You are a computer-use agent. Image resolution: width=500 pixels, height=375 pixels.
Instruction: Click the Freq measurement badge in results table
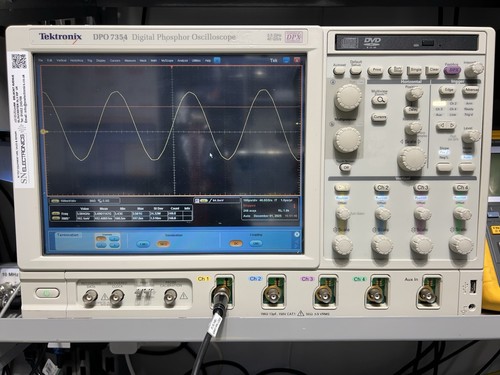coord(56,213)
